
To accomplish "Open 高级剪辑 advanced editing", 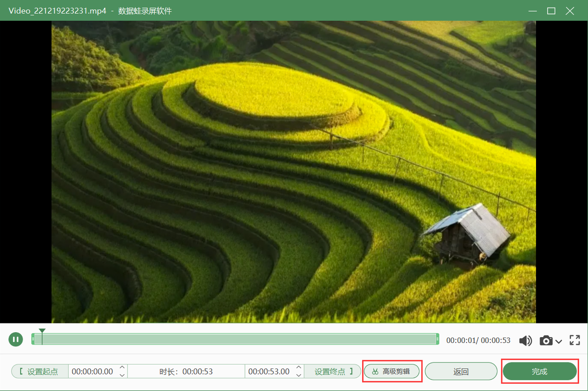I will (392, 371).
